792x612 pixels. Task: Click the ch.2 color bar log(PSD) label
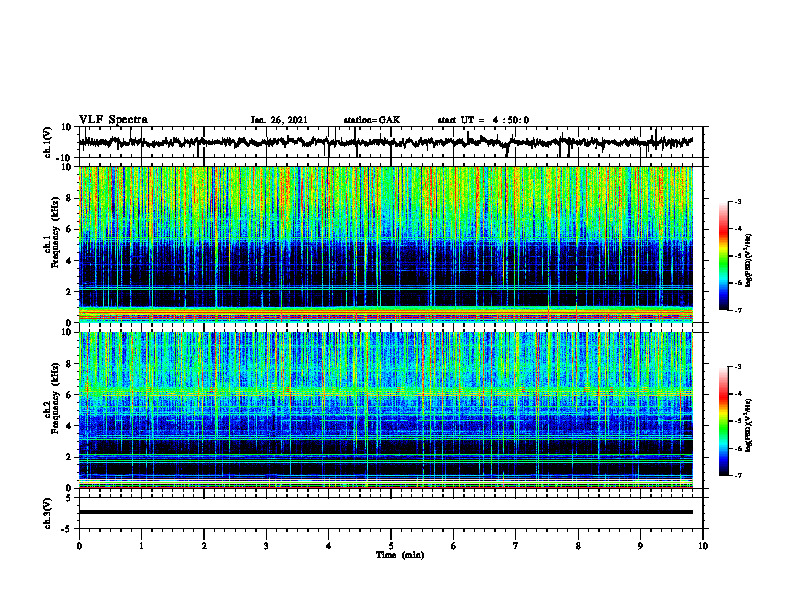click(749, 425)
